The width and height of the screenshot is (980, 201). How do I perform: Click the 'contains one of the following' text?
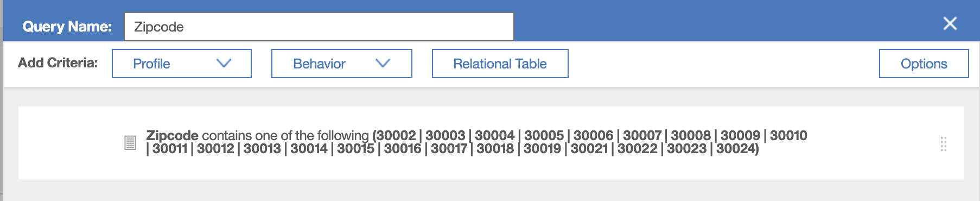[285, 135]
